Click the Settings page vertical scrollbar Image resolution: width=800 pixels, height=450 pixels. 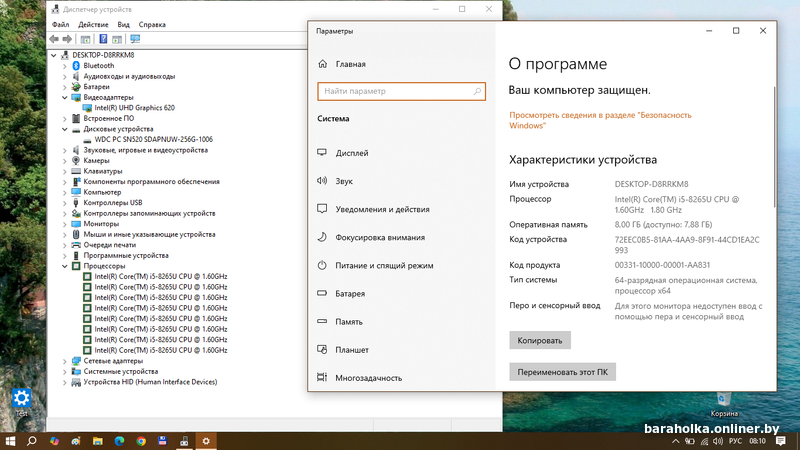coord(774,147)
